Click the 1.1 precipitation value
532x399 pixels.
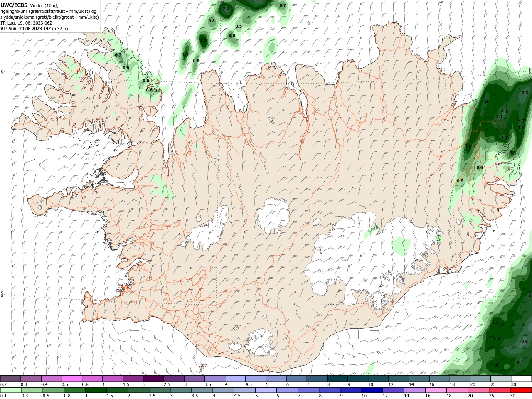[513, 153]
